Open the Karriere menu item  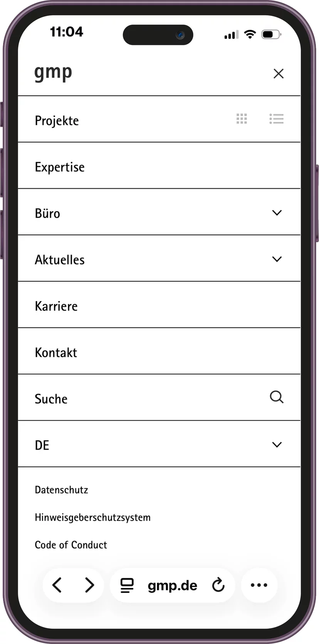tap(159, 305)
